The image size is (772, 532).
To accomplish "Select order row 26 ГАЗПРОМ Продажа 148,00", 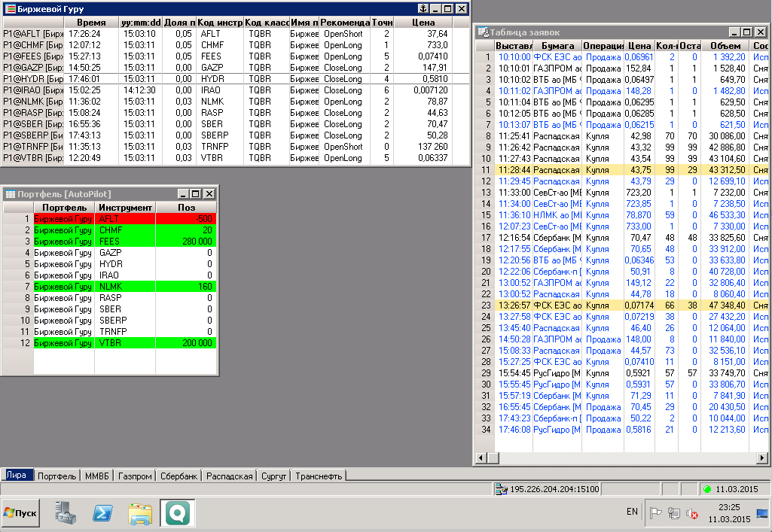I will coord(622,339).
